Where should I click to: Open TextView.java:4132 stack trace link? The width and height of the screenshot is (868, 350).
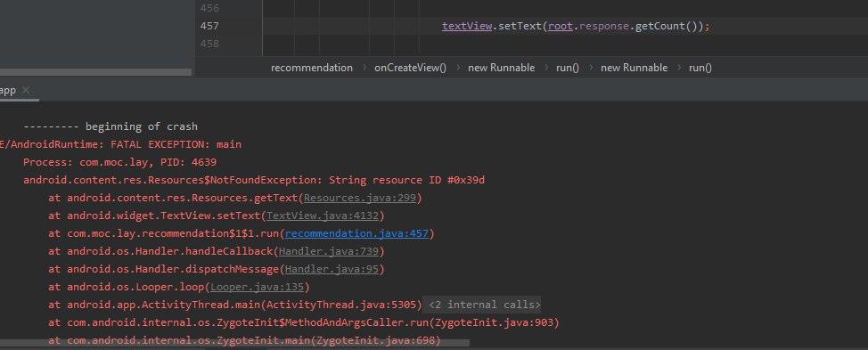pos(323,216)
